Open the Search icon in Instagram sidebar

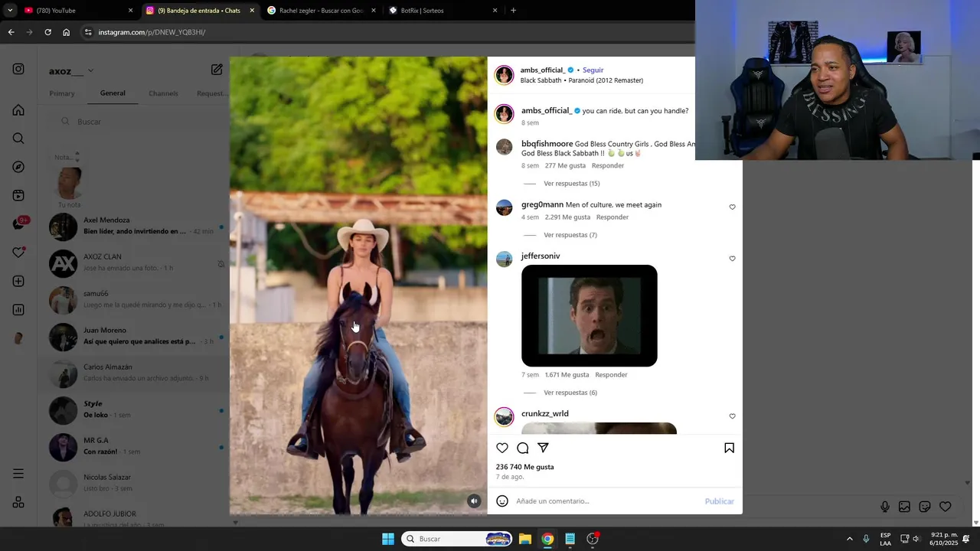18,139
